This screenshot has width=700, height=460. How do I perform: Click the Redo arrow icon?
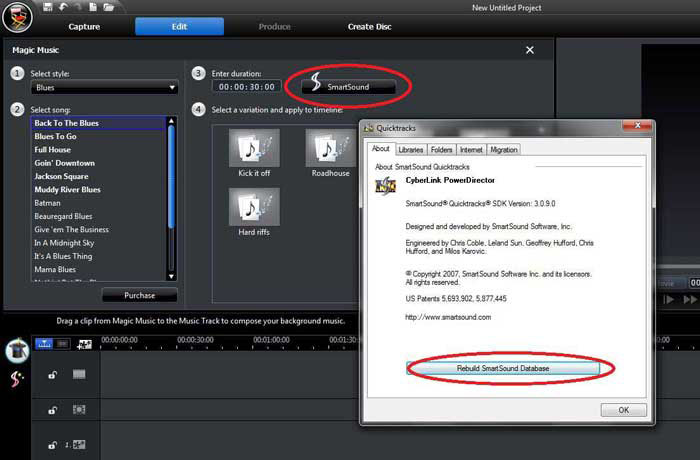point(79,6)
